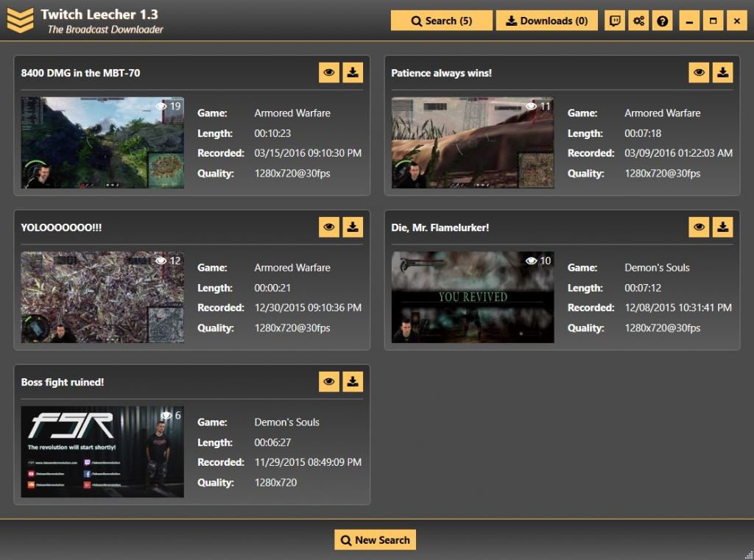Watch "8400 DMG in the MBT-70" via eye icon
Screen dimensions: 754x560
point(329,73)
